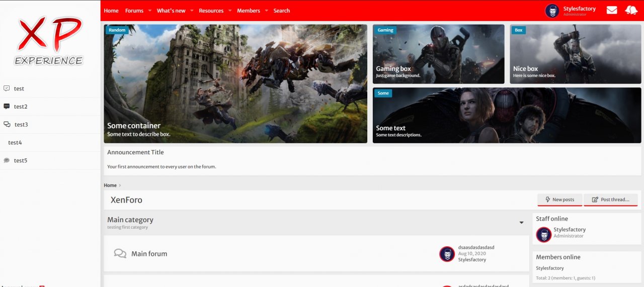Click the Stylesfactory avatar in the header
The image size is (644, 287).
552,11
